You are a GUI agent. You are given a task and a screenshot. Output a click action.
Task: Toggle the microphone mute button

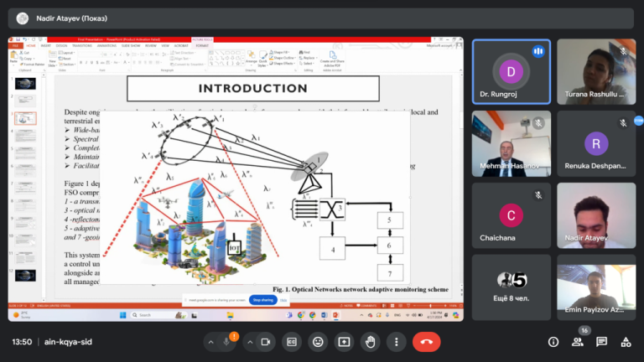click(226, 342)
